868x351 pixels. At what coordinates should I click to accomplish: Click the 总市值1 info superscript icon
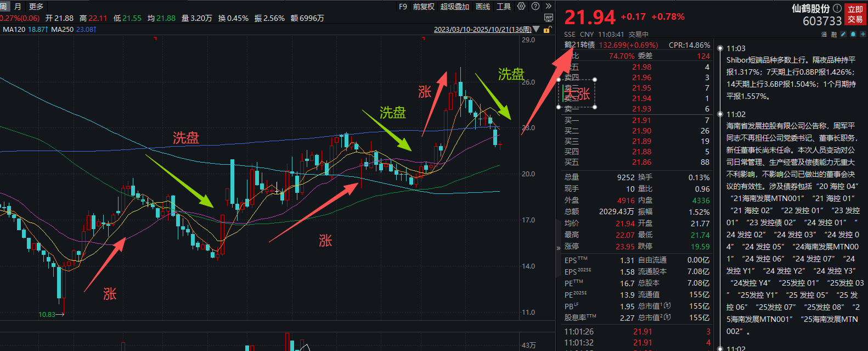point(667,305)
